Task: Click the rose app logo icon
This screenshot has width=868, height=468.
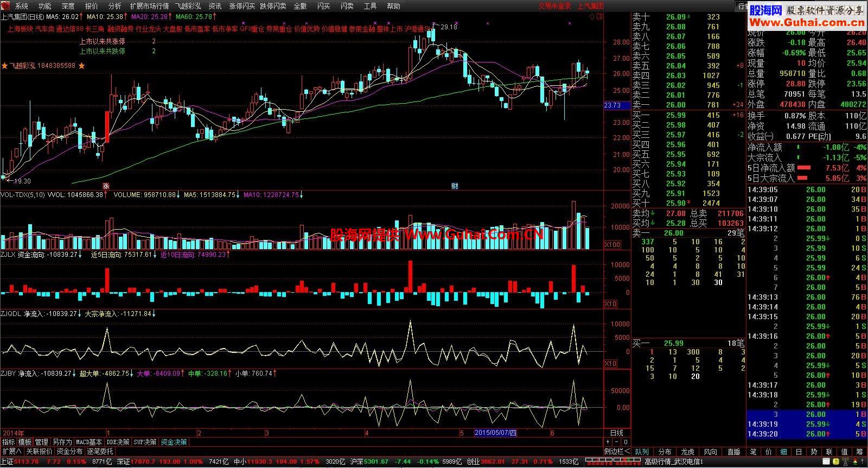Action: 6,6
